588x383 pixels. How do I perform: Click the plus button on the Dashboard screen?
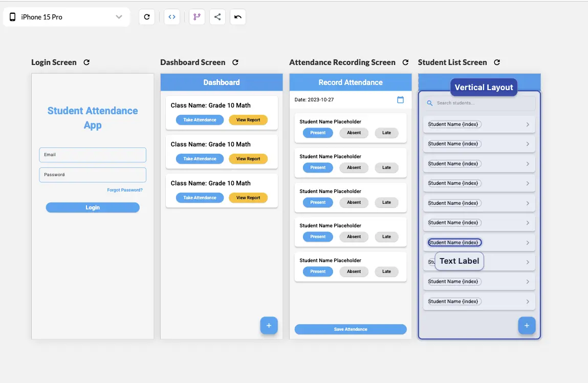pos(269,326)
